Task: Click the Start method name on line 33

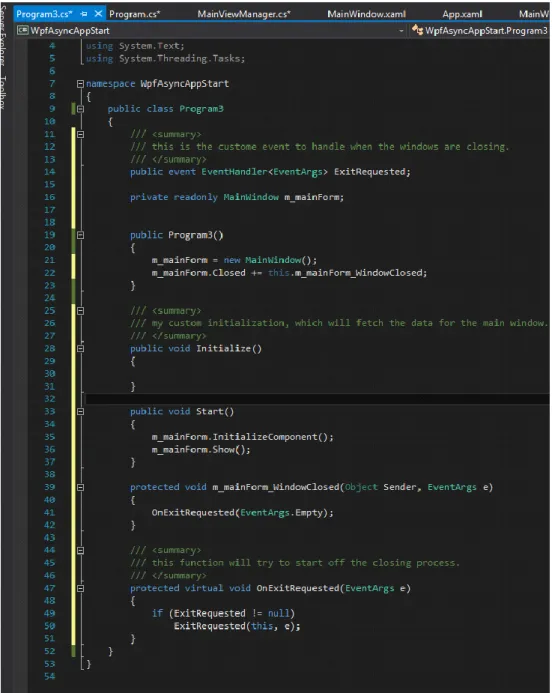Action: [210, 411]
